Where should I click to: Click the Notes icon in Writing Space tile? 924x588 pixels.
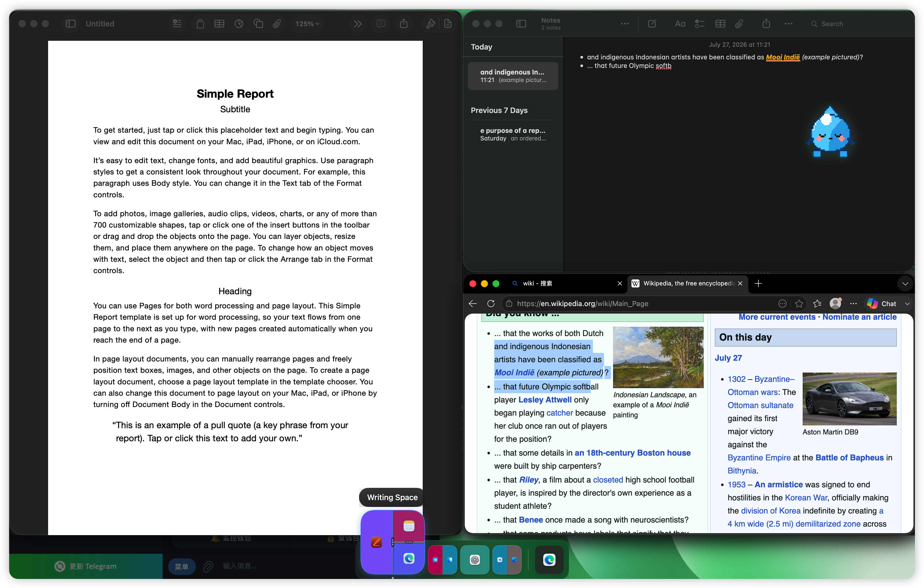point(409,526)
